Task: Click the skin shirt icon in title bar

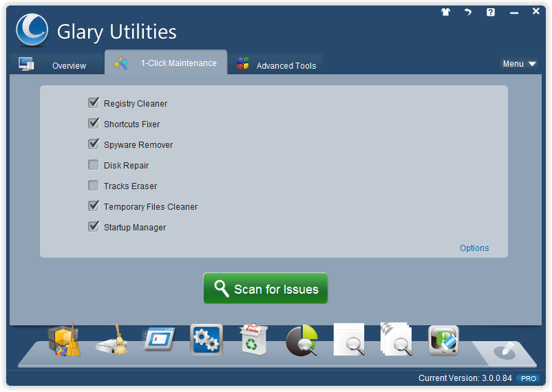Action: coord(446,12)
